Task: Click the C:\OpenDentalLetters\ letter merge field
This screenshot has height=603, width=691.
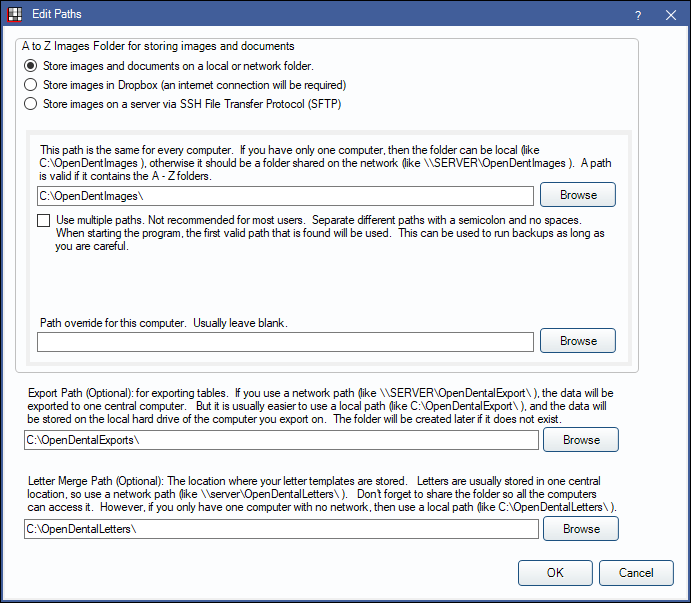Action: coord(281,529)
